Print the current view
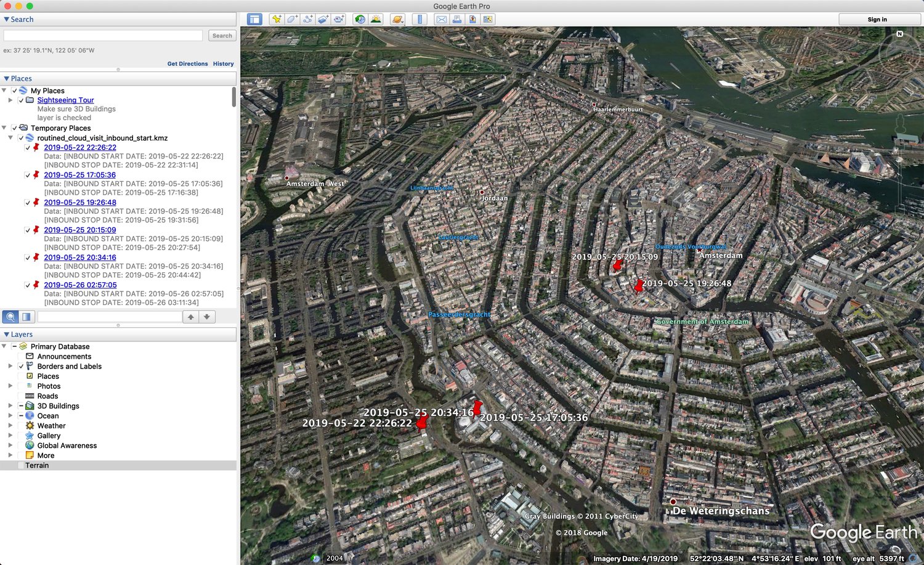The height and width of the screenshot is (565, 924). 457,19
